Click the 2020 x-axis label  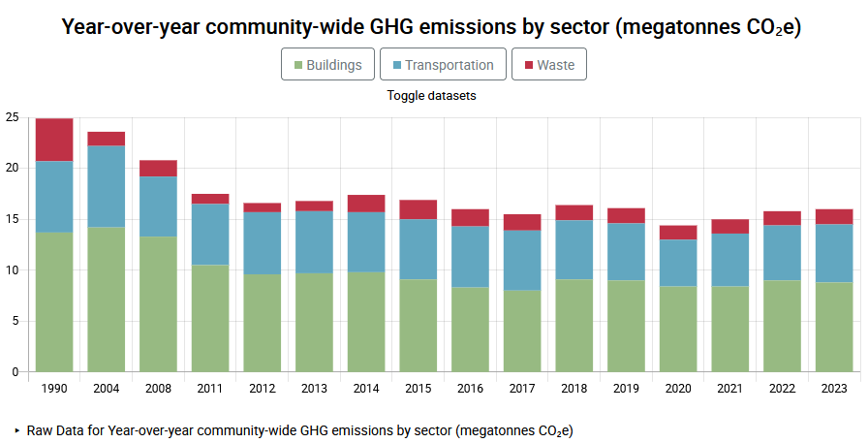678,389
